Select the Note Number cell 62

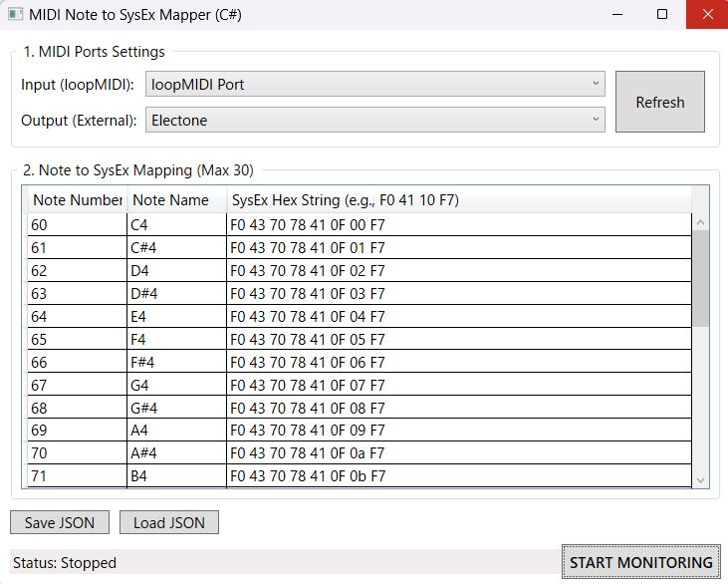78,270
